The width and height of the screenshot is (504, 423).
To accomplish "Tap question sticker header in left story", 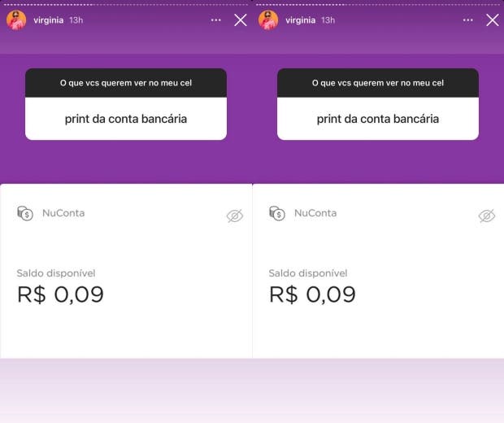I will [x=126, y=83].
